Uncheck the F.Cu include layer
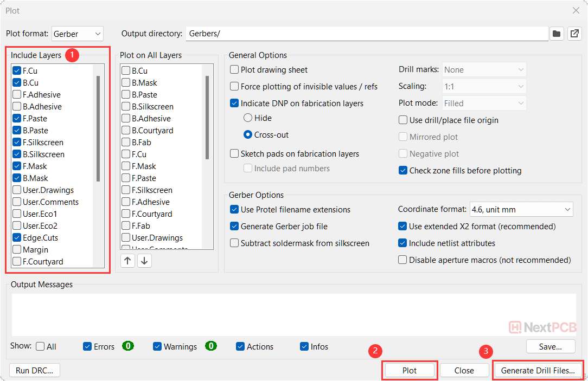The height and width of the screenshot is (381, 588). pyautogui.click(x=17, y=70)
